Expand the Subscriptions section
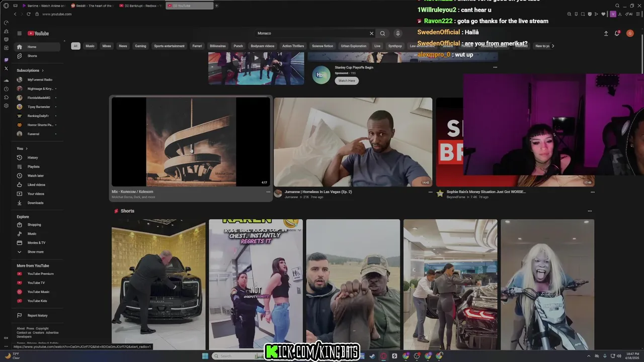Viewport: 644px width, 362px height. [x=30, y=70]
